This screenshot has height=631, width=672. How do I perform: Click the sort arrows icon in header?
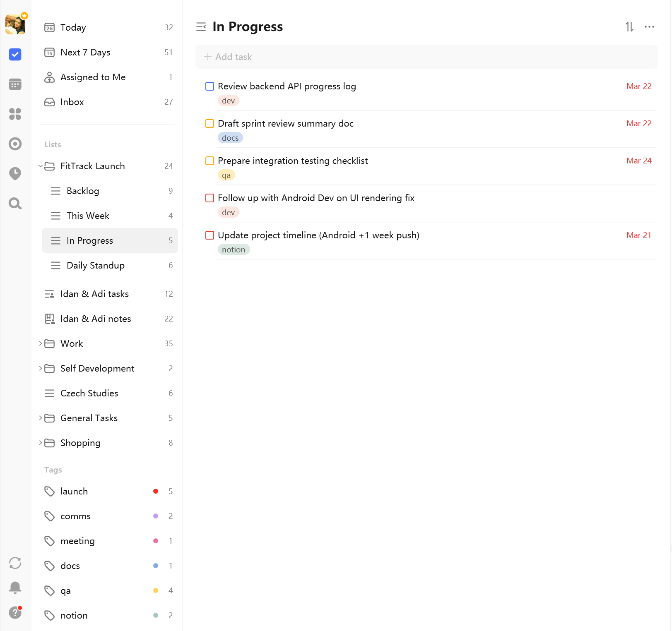point(629,27)
